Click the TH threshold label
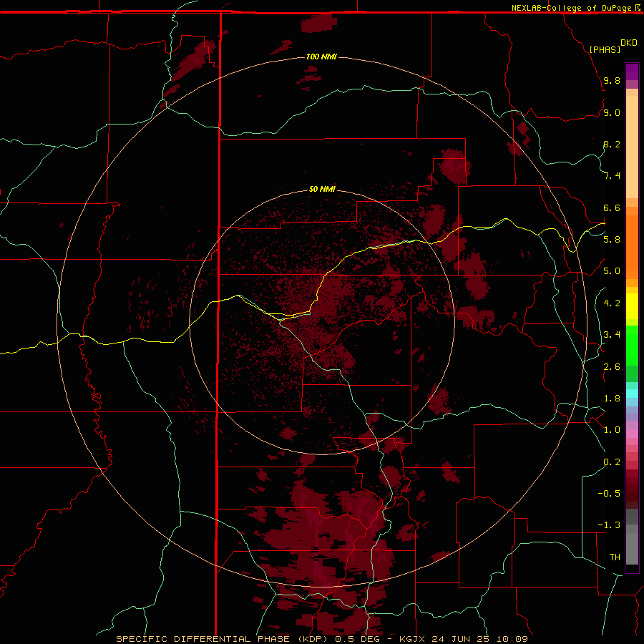The width and height of the screenshot is (644, 644). pyautogui.click(x=615, y=557)
